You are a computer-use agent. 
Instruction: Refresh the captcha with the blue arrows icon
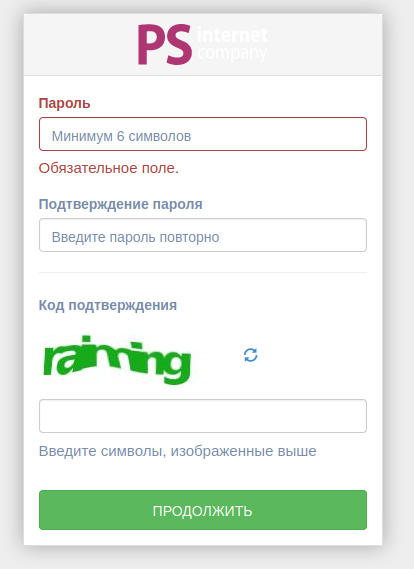tap(251, 355)
